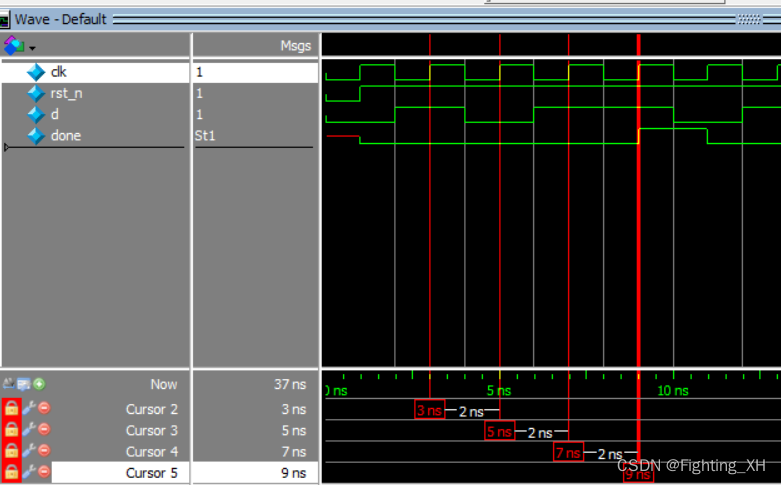
Task: Click the insertion point triangle below done
Action: click(x=8, y=148)
